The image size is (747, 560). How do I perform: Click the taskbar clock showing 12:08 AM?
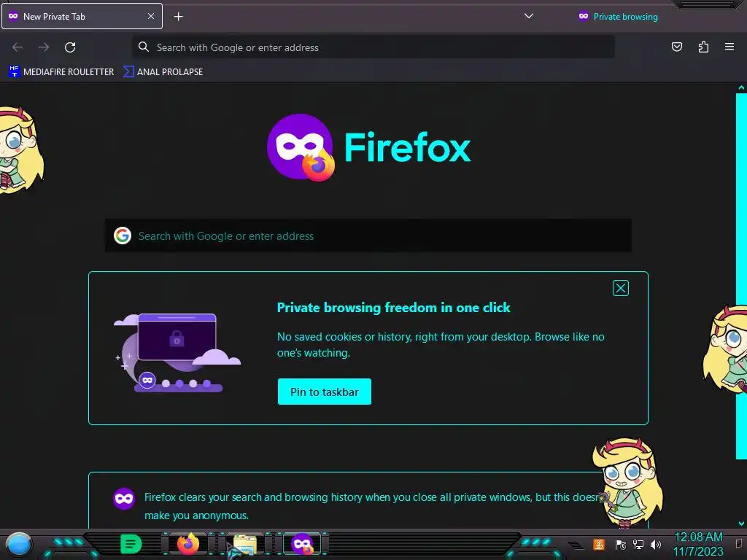click(x=698, y=544)
